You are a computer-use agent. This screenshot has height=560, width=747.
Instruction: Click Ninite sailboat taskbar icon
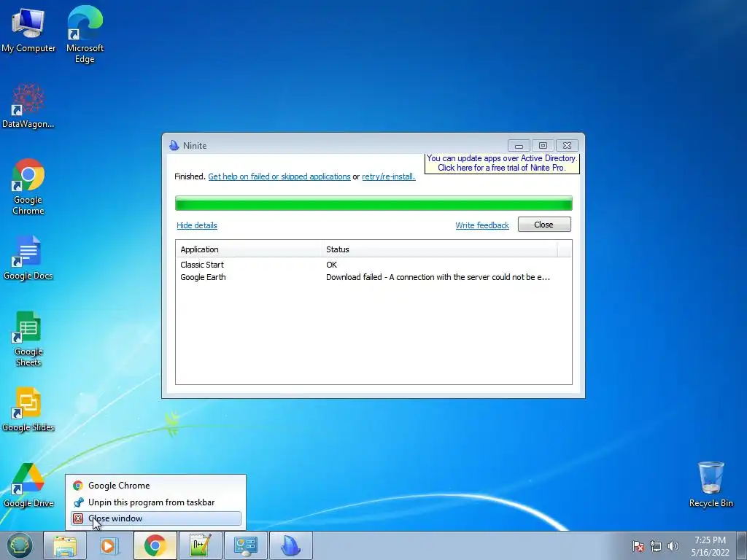point(290,545)
